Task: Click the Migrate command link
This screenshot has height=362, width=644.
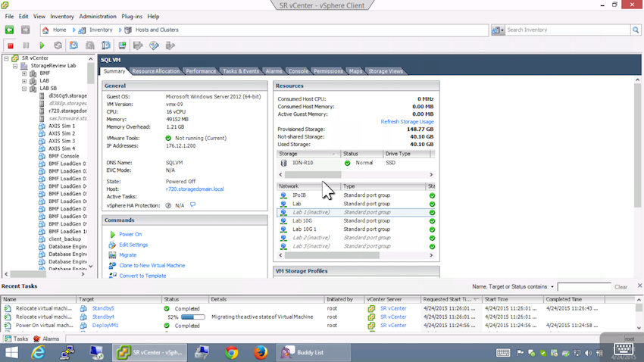Action: pos(127,255)
